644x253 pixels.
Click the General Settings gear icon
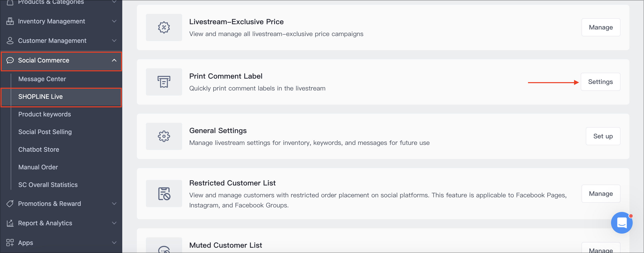coord(164,136)
